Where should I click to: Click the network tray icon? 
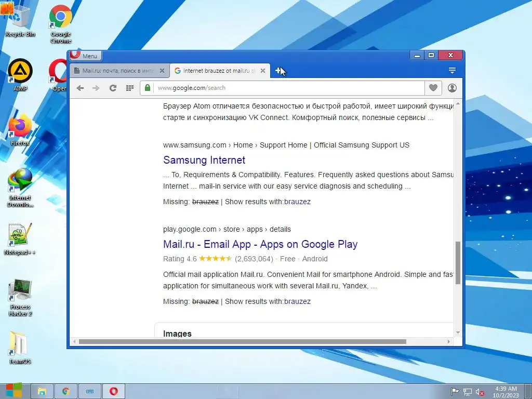click(468, 392)
